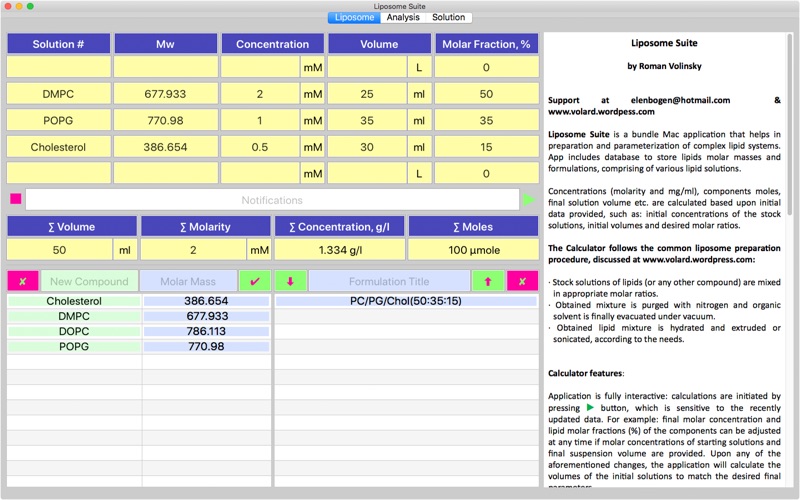The height and width of the screenshot is (500, 800).
Task: Save formulation with up arrow button
Action: (488, 281)
